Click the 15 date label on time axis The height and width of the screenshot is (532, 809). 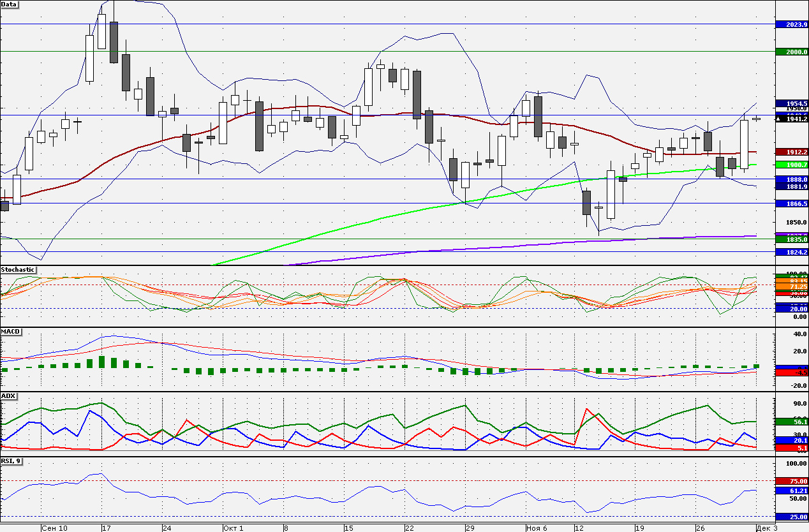[x=348, y=528]
